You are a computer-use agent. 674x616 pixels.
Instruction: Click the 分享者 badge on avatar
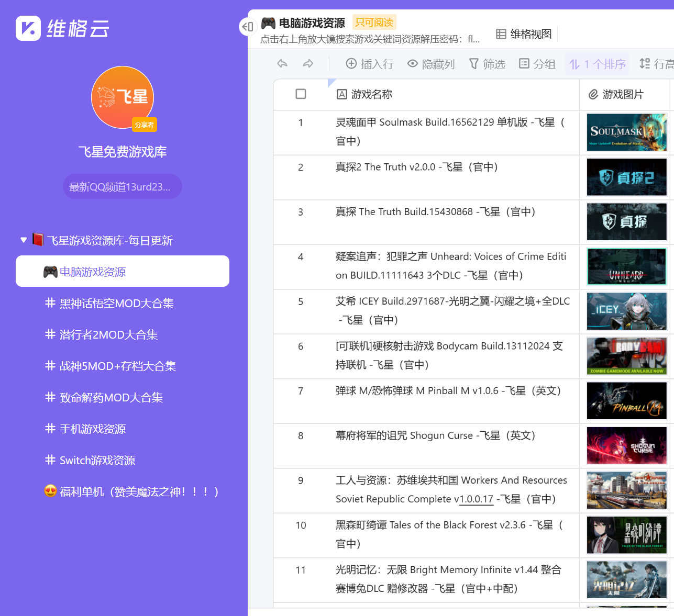pos(145,125)
